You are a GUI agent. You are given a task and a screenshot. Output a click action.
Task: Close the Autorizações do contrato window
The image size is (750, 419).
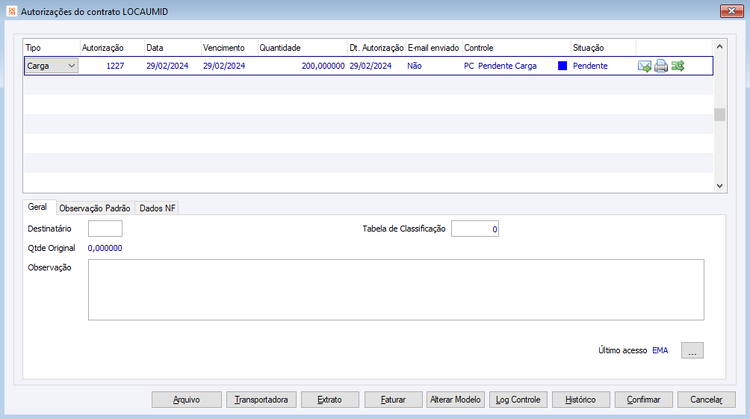tap(731, 11)
